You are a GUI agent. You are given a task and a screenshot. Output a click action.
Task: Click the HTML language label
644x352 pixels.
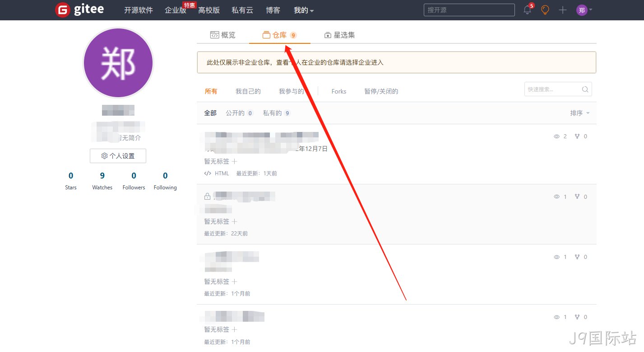point(222,174)
